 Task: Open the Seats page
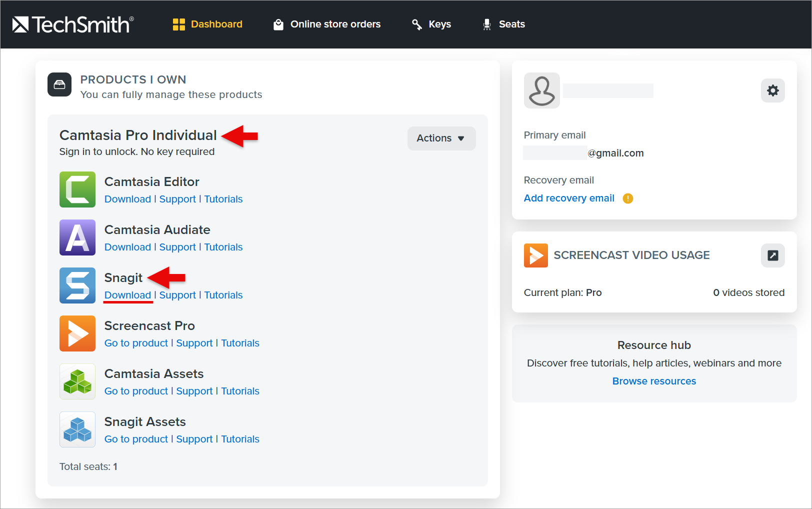click(x=503, y=24)
